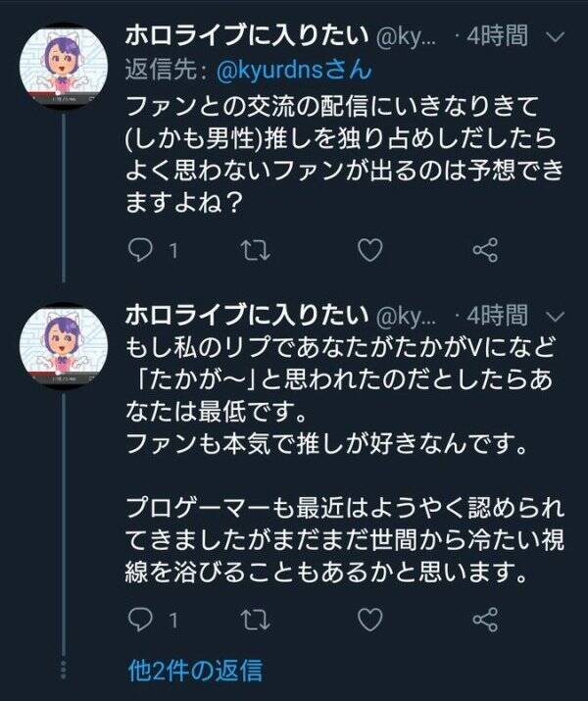Viewport: 588px width, 701px height.
Task: Share the first tweet
Action: click(485, 249)
